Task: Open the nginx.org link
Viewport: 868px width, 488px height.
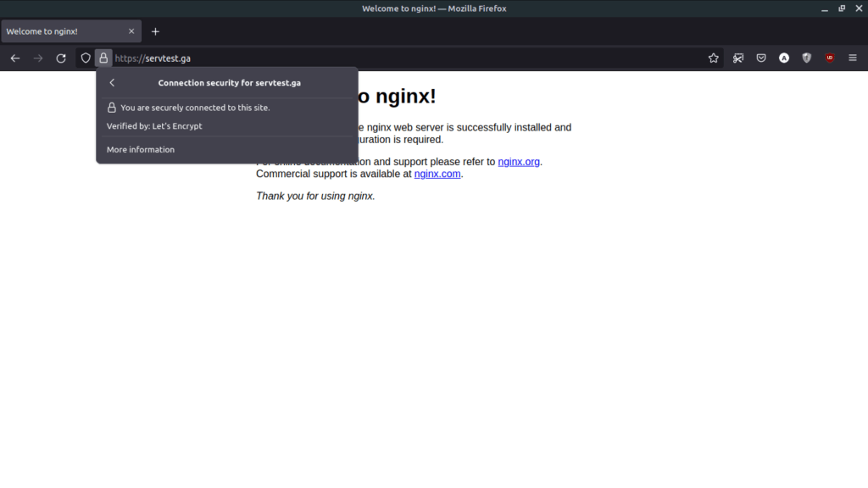Action: pos(519,162)
